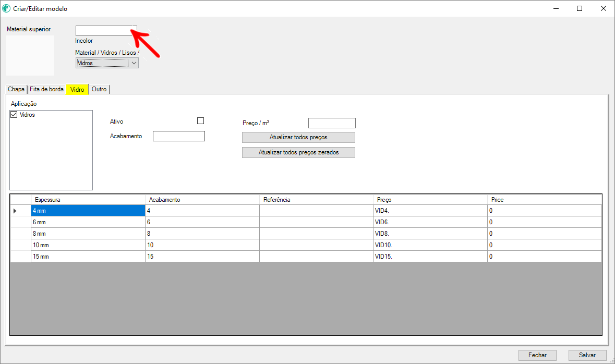The width and height of the screenshot is (615, 364).
Task: Uncheck the Vidros application checkbox
Action: 14,115
